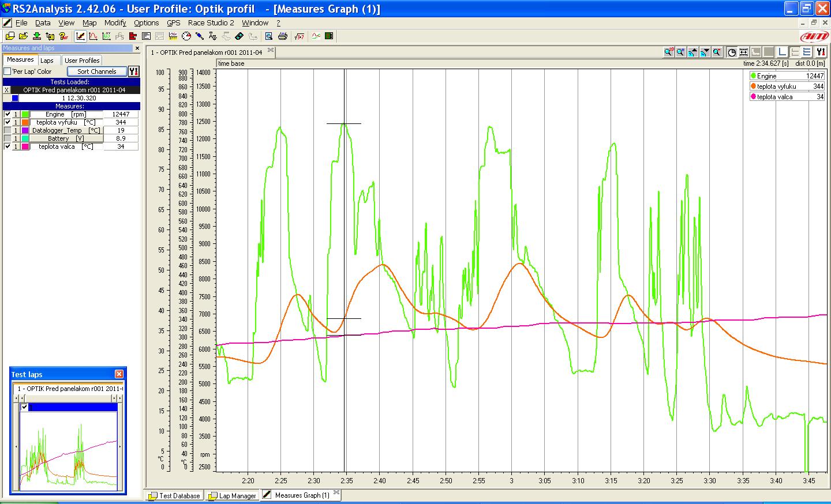Open the Lap Manager tab
This screenshot has height=504, width=831.
[x=232, y=495]
